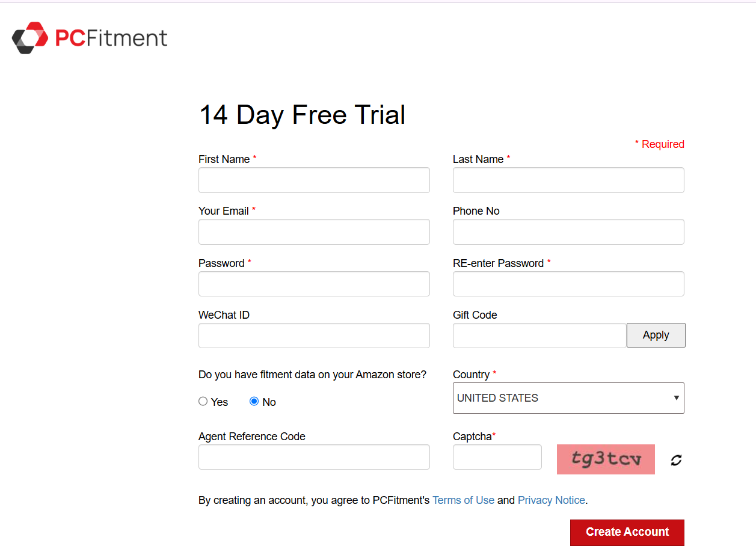The image size is (756, 555).
Task: Focus the WeChat ID field
Action: [314, 336]
